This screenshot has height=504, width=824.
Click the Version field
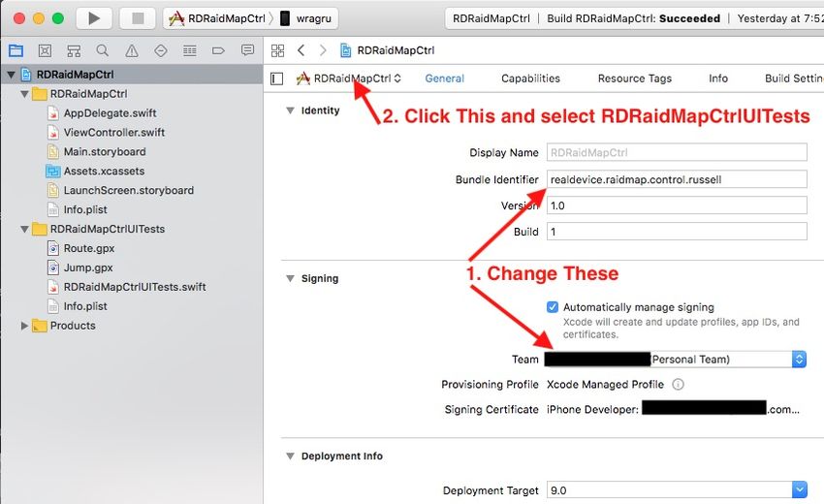(x=677, y=205)
